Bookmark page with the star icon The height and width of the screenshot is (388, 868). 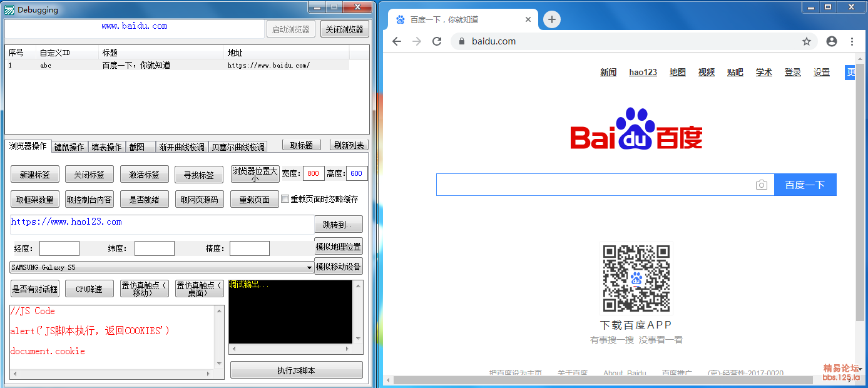point(807,41)
